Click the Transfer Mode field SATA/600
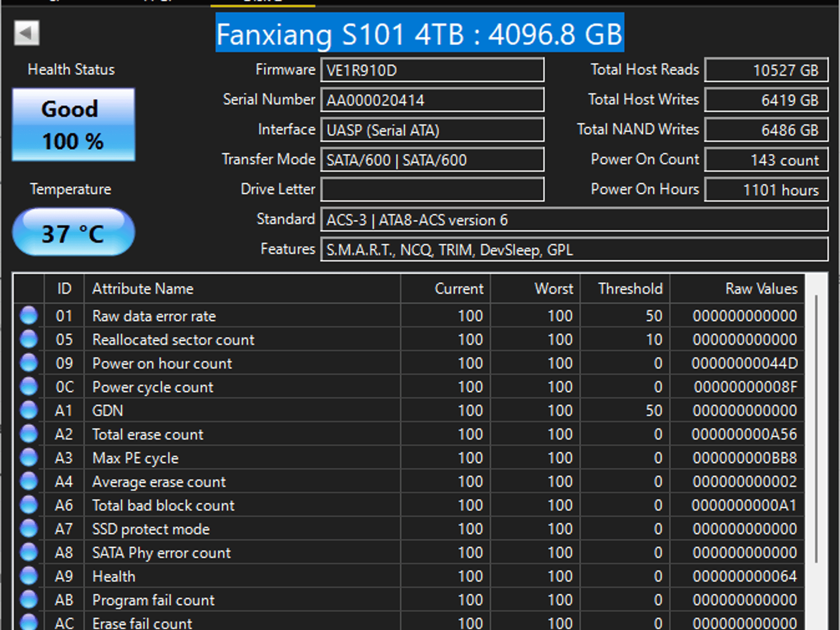840x630 pixels. [x=432, y=160]
